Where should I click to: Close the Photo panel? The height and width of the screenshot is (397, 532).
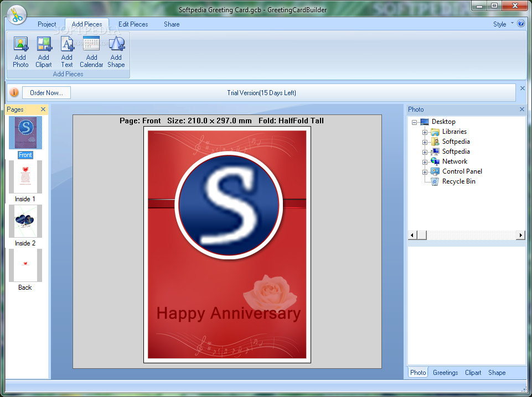[522, 109]
